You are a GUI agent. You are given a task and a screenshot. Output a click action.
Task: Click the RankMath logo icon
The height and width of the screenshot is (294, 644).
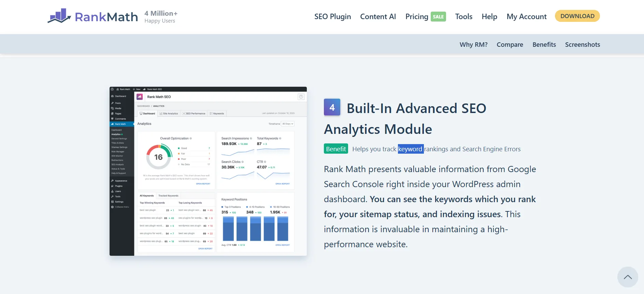[x=59, y=16]
